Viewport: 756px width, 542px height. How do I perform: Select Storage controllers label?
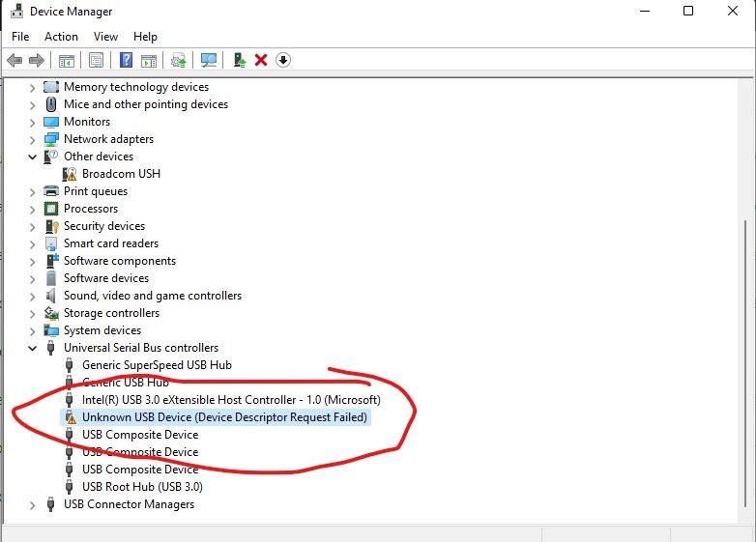[x=111, y=313]
